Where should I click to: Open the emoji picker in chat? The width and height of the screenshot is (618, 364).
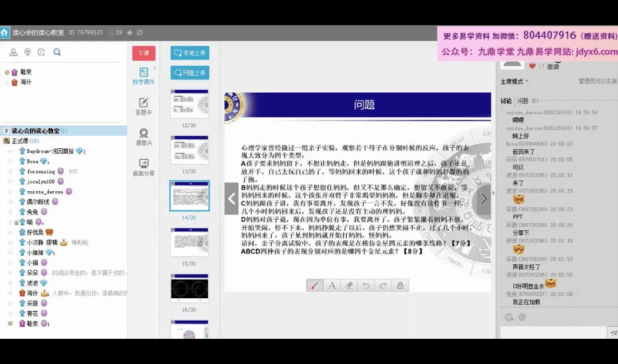point(509,317)
